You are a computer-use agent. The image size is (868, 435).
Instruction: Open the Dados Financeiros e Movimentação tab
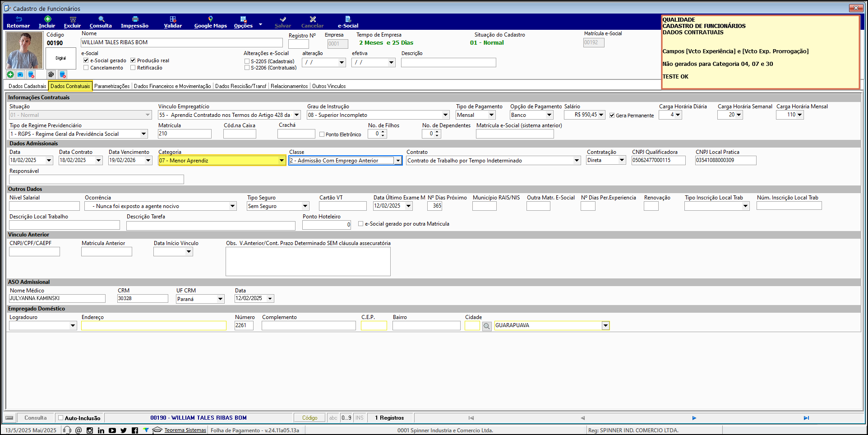click(x=172, y=86)
